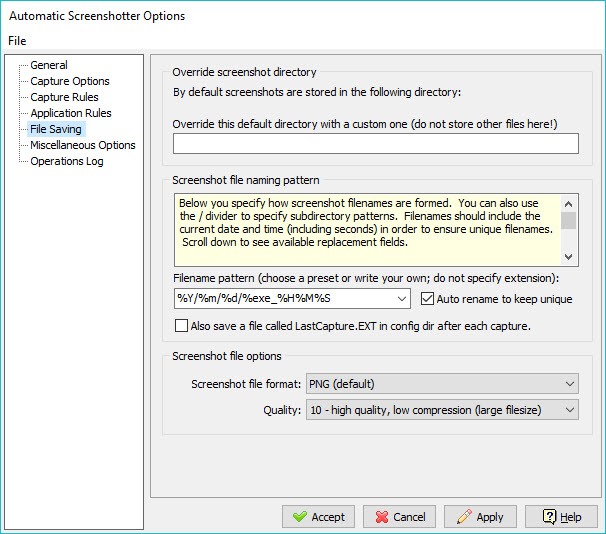The height and width of the screenshot is (534, 606).
Task: Show Miscellaneous Options page
Action: tap(83, 145)
